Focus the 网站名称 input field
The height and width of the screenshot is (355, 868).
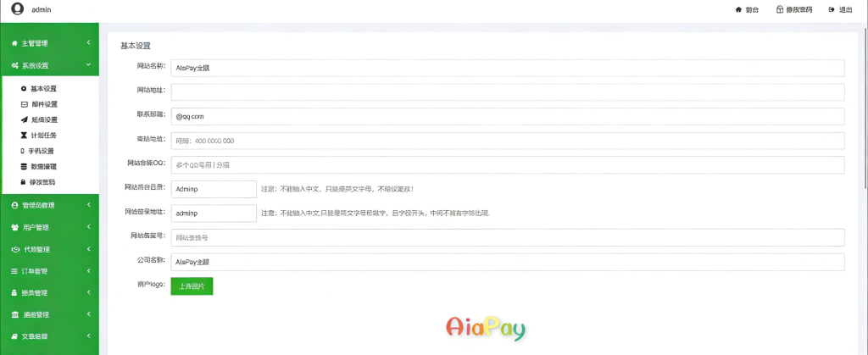click(x=508, y=68)
